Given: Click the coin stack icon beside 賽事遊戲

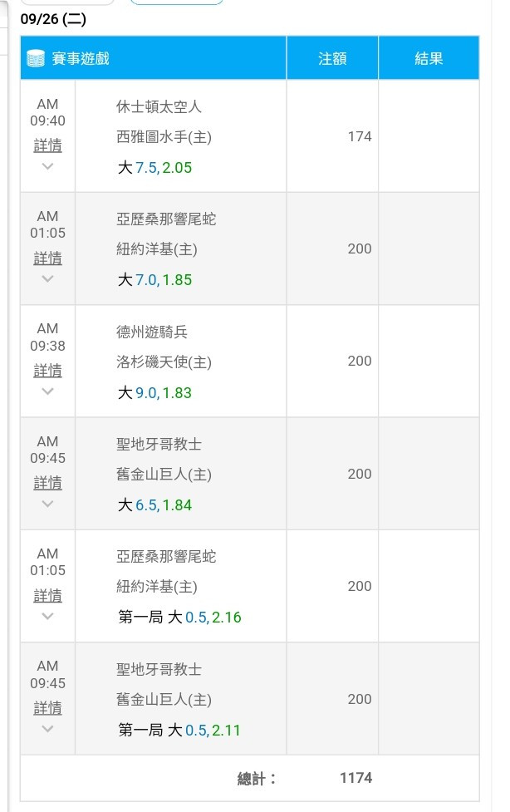Looking at the screenshot, I should coord(36,58).
